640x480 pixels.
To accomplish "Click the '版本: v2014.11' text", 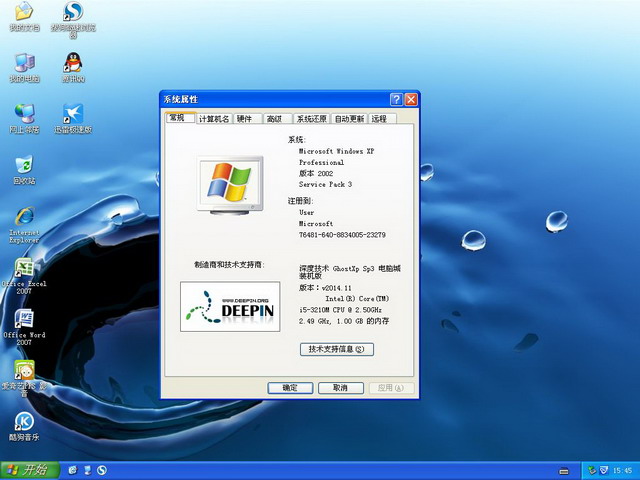I will [325, 288].
